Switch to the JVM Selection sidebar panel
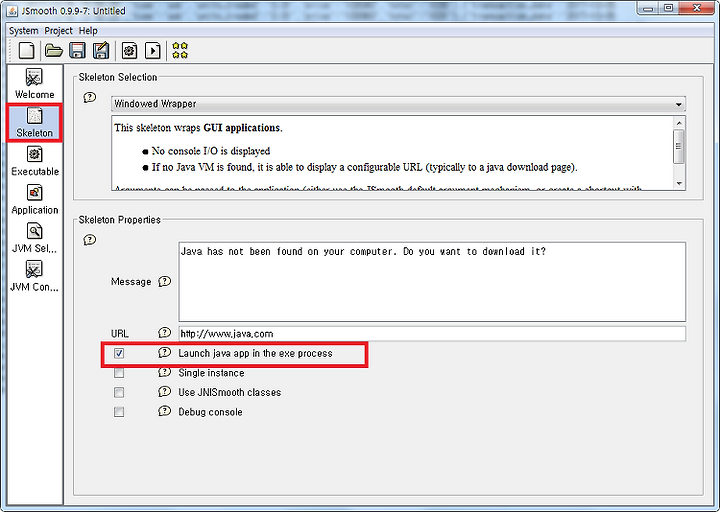720x512 pixels. pyautogui.click(x=34, y=238)
